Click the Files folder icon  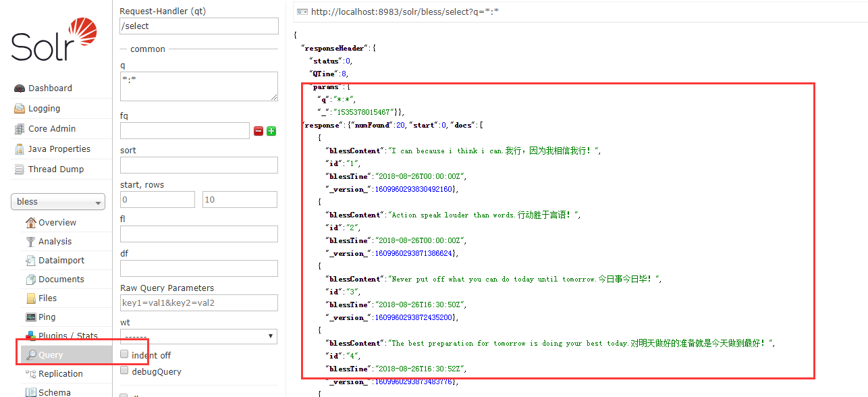(30, 298)
